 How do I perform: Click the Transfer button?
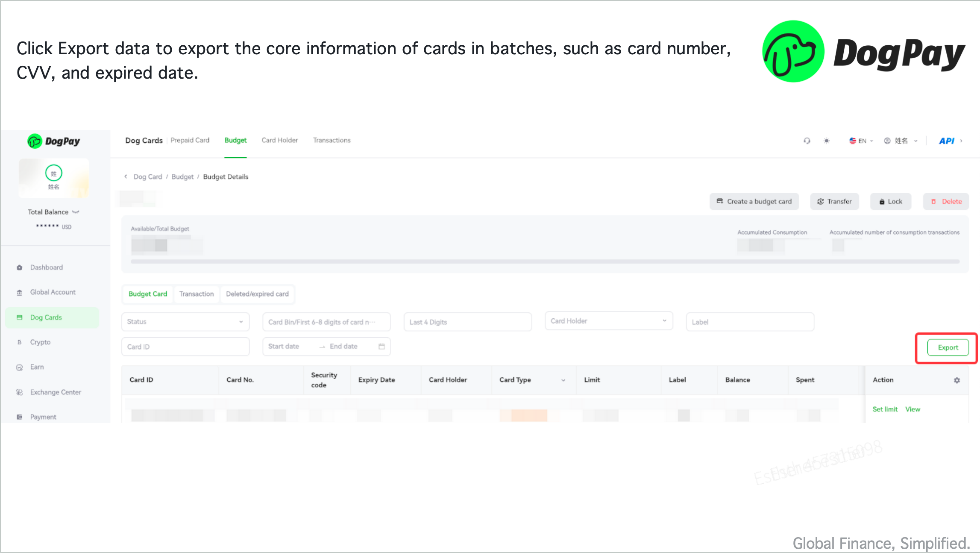(x=834, y=201)
